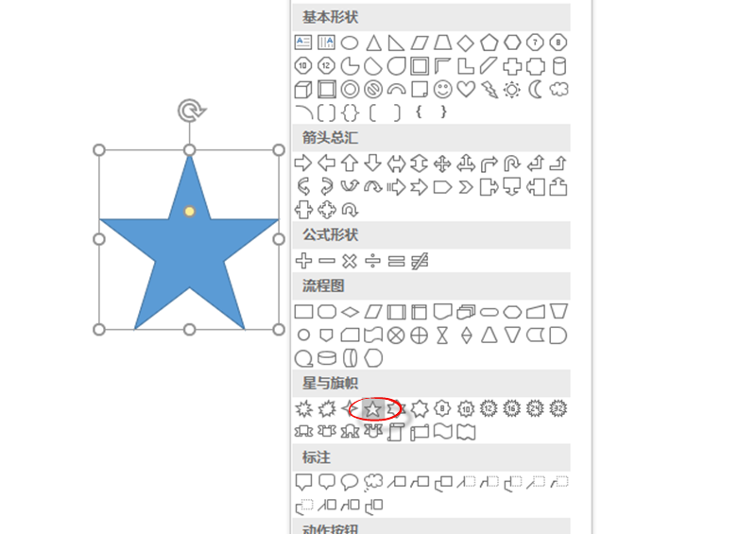Insert the text box shape

tap(303, 43)
